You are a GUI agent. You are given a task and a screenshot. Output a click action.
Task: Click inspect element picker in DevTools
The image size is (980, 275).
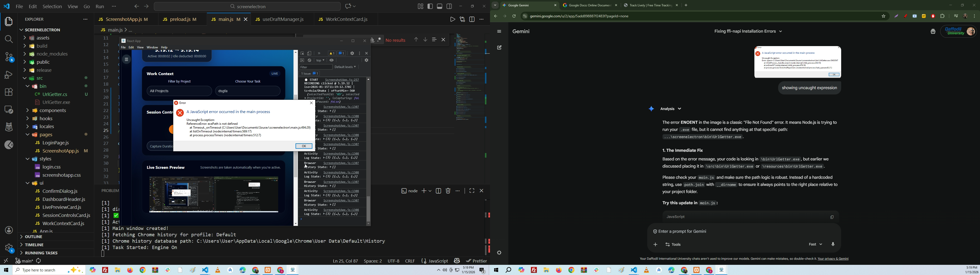[x=302, y=53]
